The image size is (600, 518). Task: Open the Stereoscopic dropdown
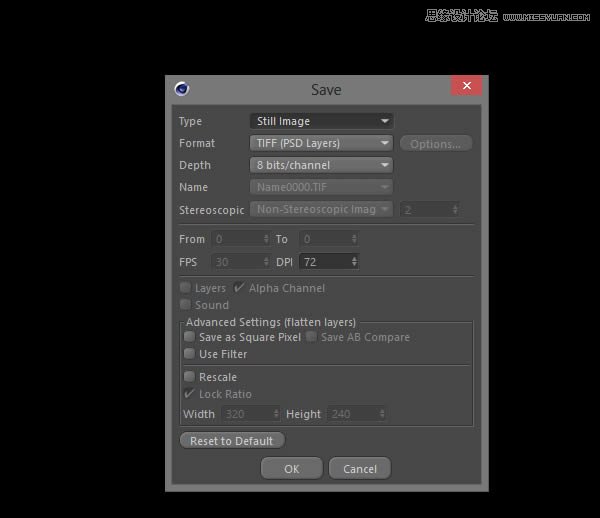pyautogui.click(x=321, y=209)
